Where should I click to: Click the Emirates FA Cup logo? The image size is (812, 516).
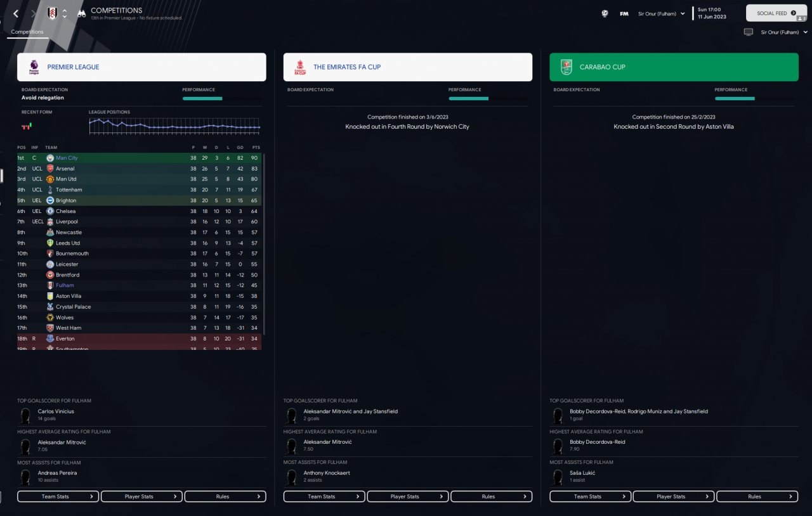coord(300,67)
